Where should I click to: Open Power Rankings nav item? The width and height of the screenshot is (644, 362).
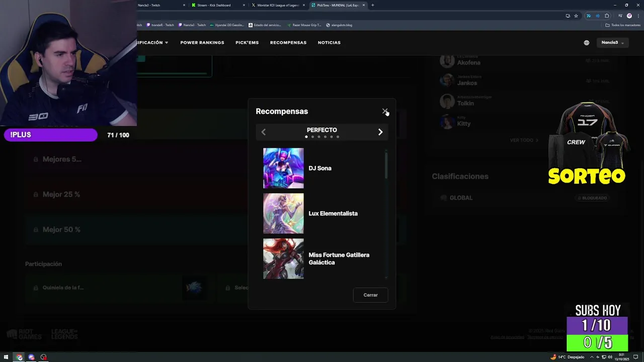(202, 43)
